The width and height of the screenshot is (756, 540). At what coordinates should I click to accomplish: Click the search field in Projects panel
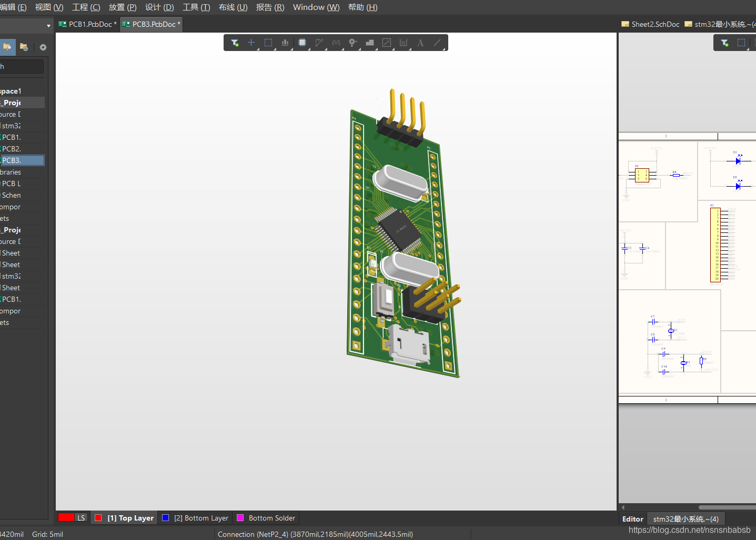click(22, 66)
